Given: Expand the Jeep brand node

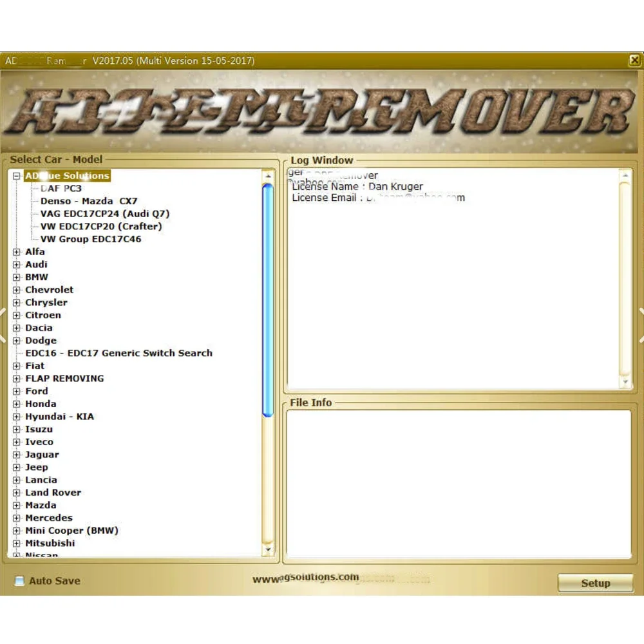Looking at the screenshot, I should click(17, 468).
